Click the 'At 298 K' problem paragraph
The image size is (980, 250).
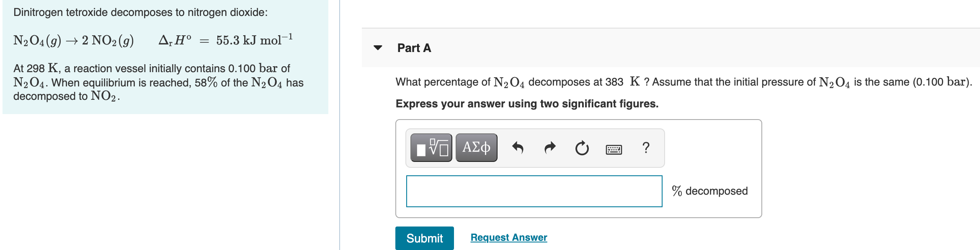coord(158,82)
